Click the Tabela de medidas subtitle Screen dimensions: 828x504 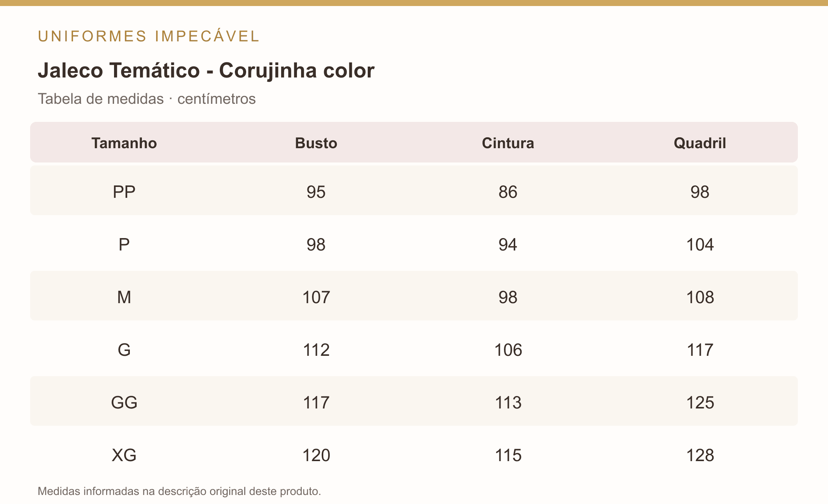pos(147,99)
